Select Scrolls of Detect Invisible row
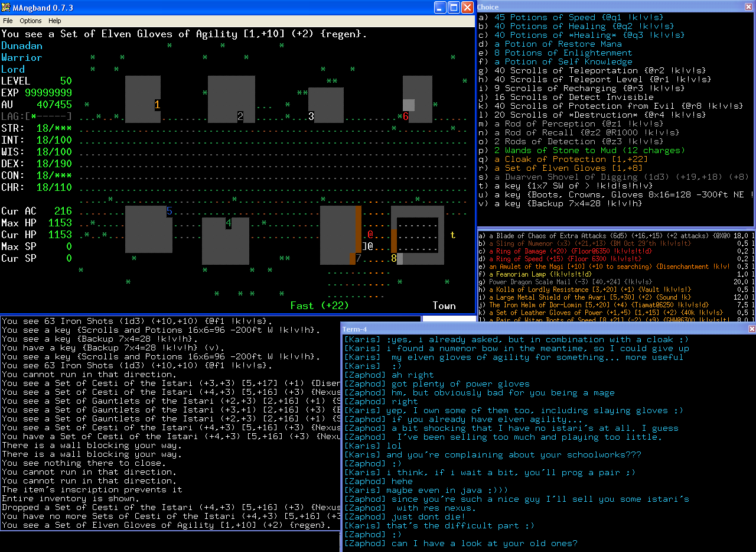 pyautogui.click(x=566, y=97)
